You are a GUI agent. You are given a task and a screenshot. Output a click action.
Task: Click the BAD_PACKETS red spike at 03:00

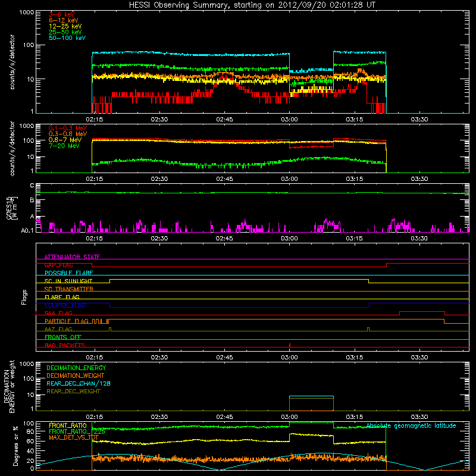[x=290, y=345]
